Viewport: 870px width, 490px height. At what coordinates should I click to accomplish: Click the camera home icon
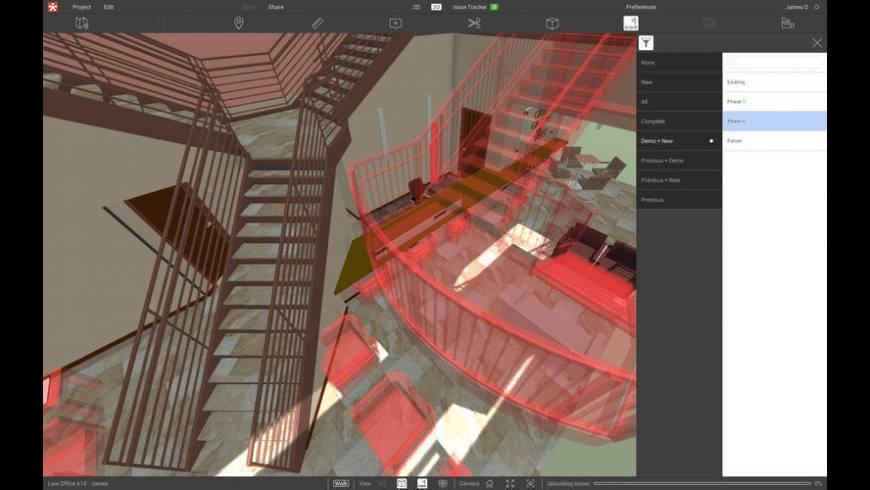(490, 483)
